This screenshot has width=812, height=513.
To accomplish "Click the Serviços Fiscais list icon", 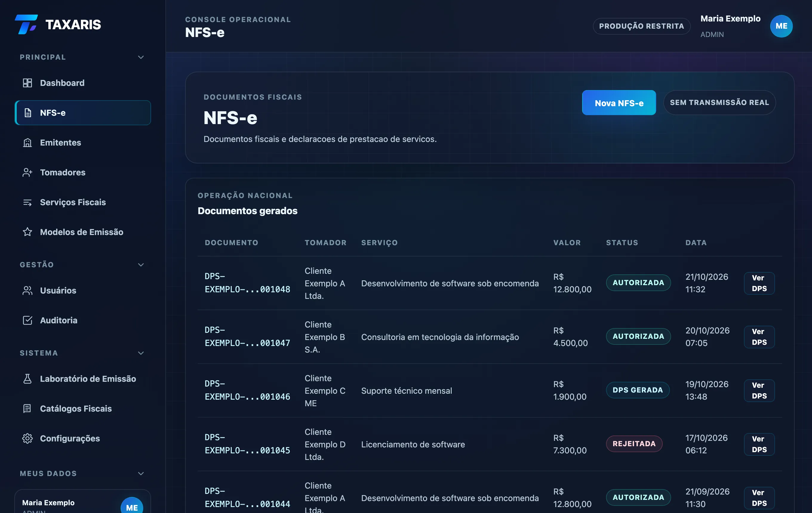I will [x=27, y=203].
